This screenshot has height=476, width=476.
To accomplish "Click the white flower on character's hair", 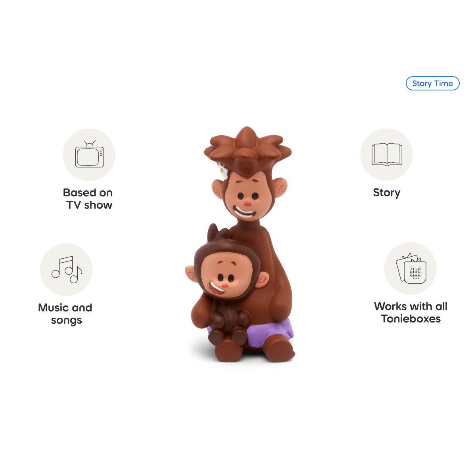I will point(223,170).
